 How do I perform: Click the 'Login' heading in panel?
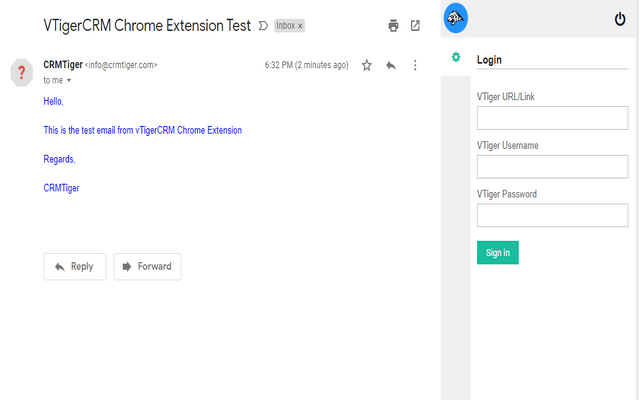pos(489,60)
